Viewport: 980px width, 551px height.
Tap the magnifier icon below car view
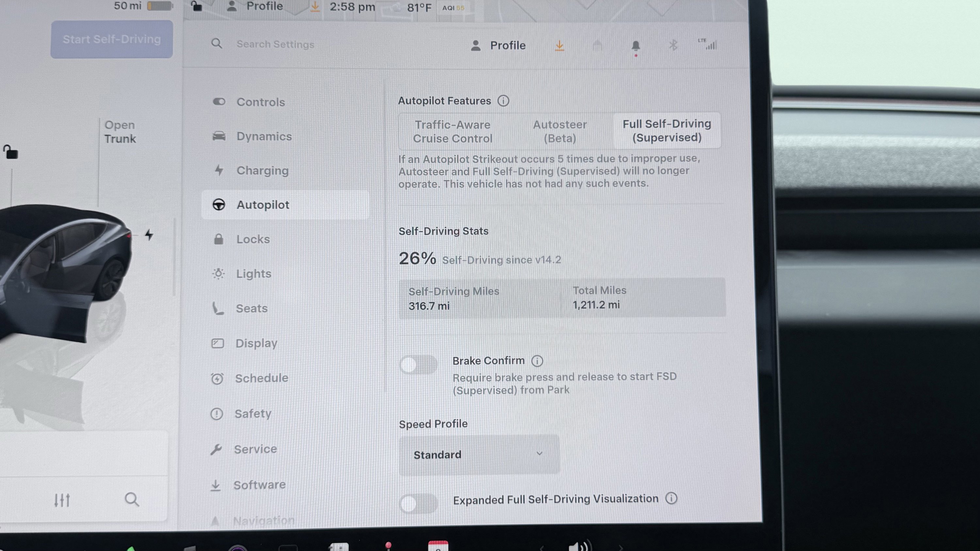coord(132,499)
